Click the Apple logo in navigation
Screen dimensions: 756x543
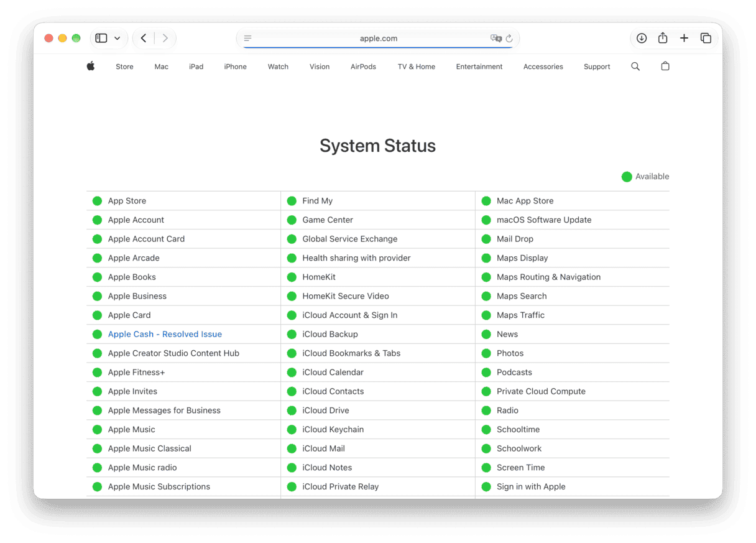(91, 67)
